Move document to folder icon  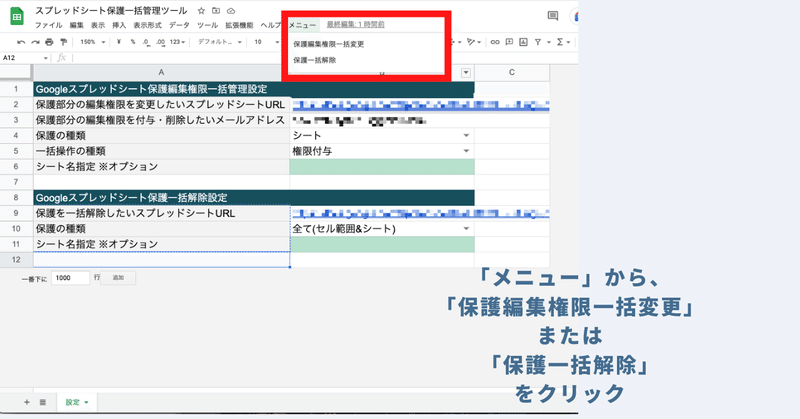[216, 11]
